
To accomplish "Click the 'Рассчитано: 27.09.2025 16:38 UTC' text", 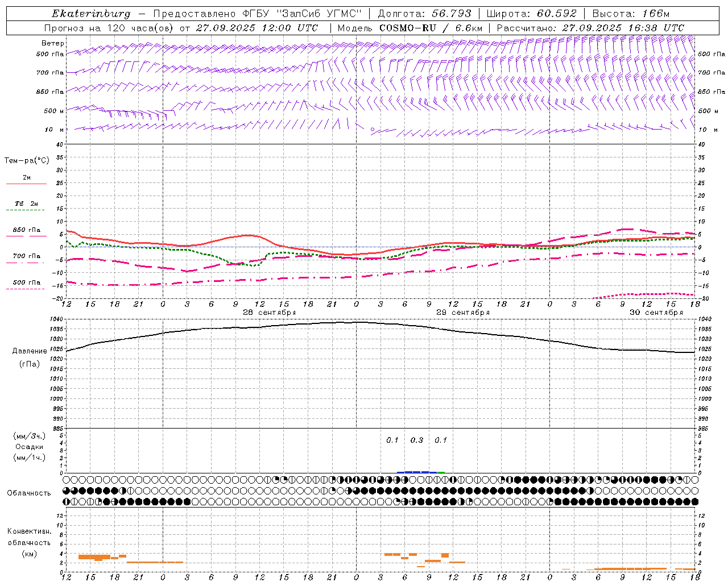I will [590, 28].
